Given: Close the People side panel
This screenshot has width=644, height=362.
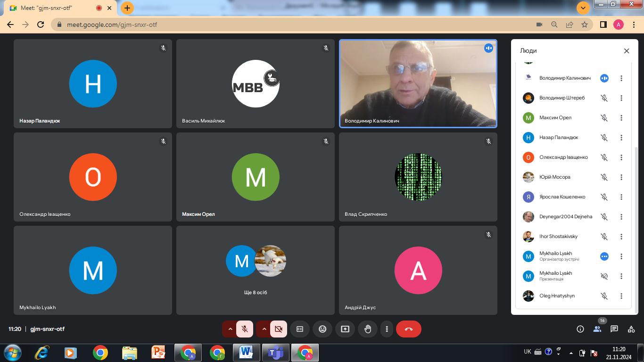Looking at the screenshot, I should [x=627, y=51].
